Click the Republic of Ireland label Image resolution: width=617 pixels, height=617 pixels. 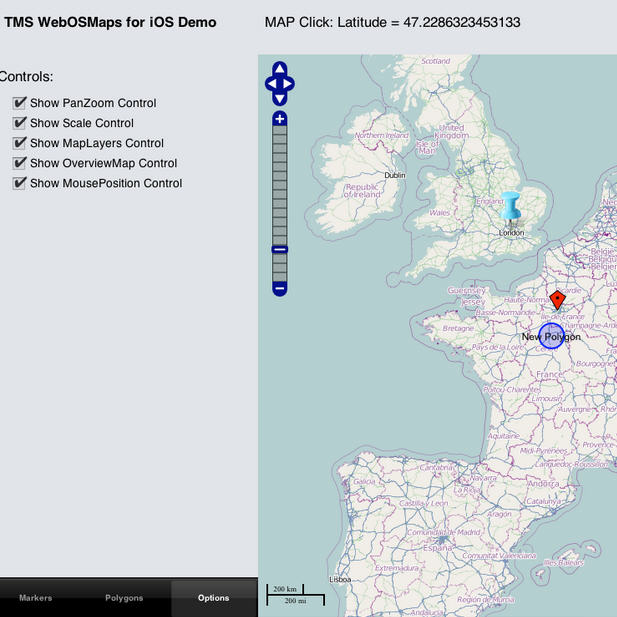(x=362, y=191)
